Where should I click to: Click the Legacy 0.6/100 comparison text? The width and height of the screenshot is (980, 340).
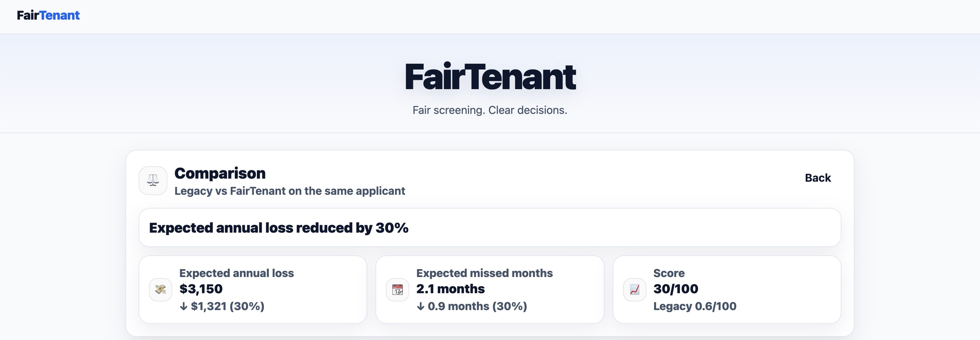tap(695, 306)
